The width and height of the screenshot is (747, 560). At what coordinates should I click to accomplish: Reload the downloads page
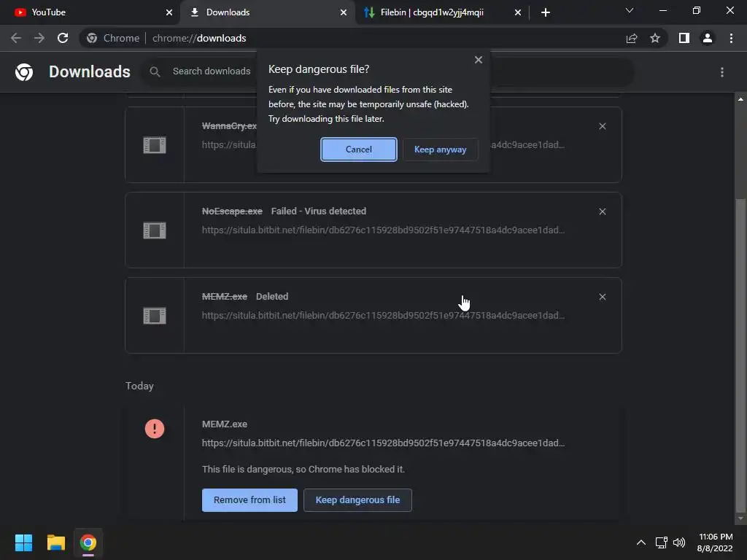(x=63, y=38)
